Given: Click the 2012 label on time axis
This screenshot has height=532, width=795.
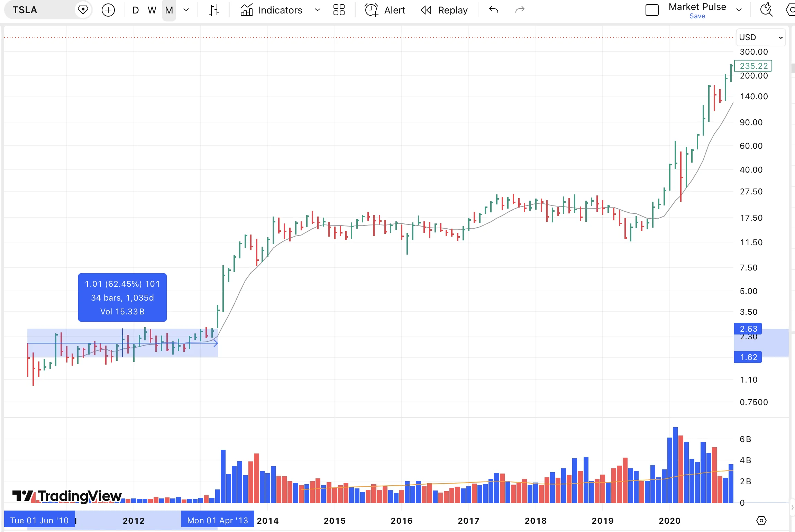Looking at the screenshot, I should [x=134, y=521].
